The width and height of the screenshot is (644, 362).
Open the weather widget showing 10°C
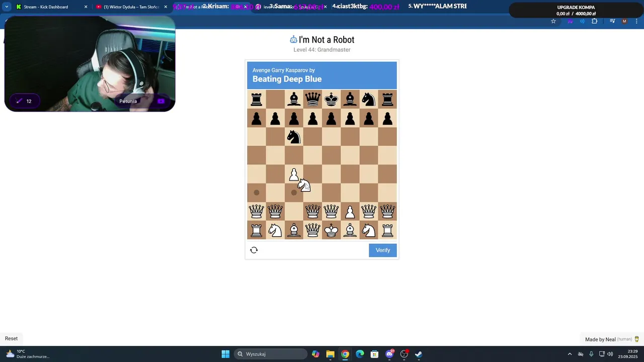[27, 354]
